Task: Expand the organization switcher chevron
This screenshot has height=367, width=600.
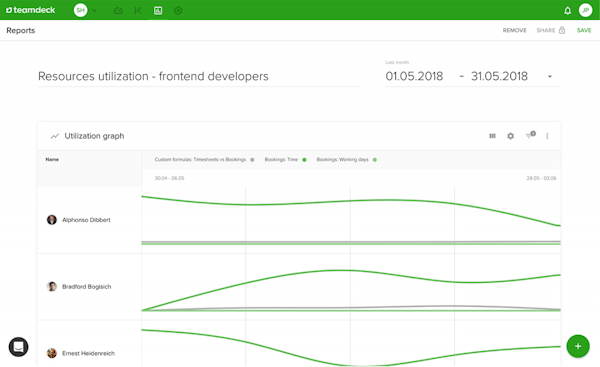Action: [95, 11]
